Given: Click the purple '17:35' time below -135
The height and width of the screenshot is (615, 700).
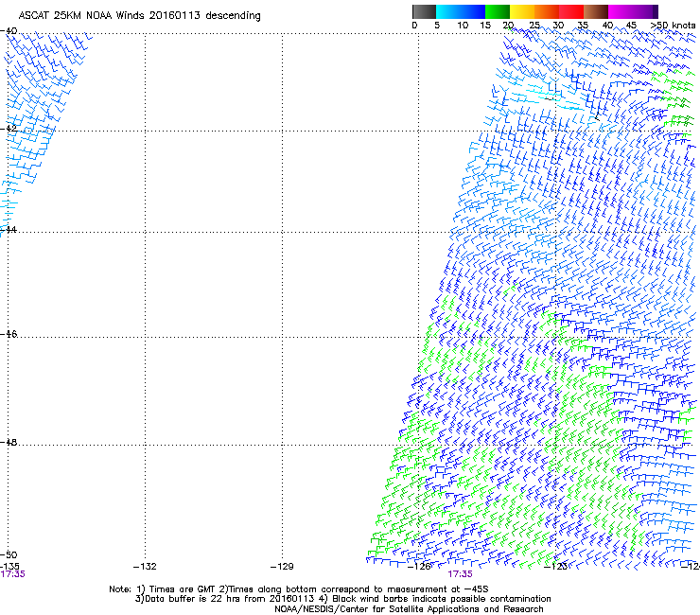Looking at the screenshot, I should click(x=12, y=574).
